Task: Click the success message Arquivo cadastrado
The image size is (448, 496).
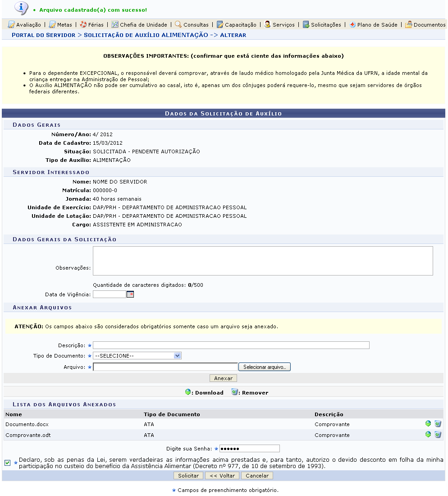Action: coord(93,10)
